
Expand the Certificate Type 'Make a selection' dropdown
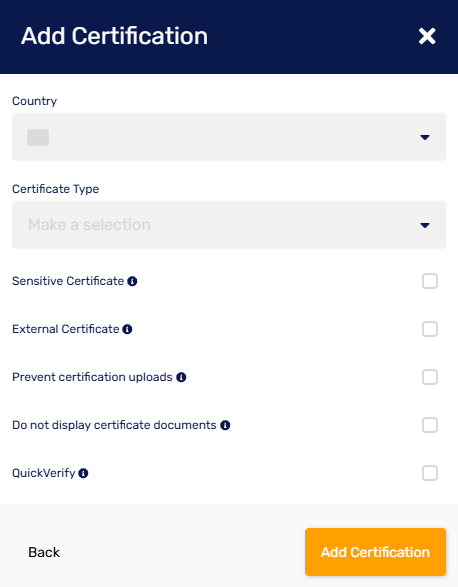pos(229,225)
